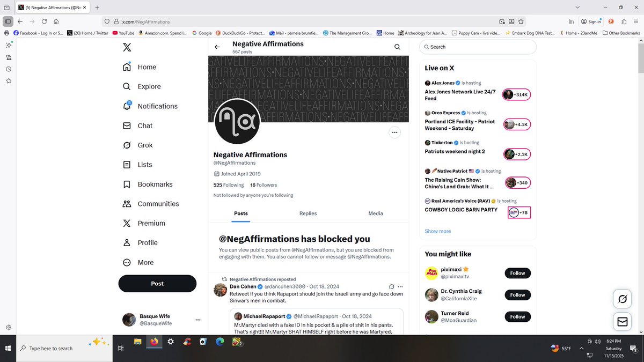Open Communities in the sidebar
Screen dimensions: 644x362
(x=151, y=204)
